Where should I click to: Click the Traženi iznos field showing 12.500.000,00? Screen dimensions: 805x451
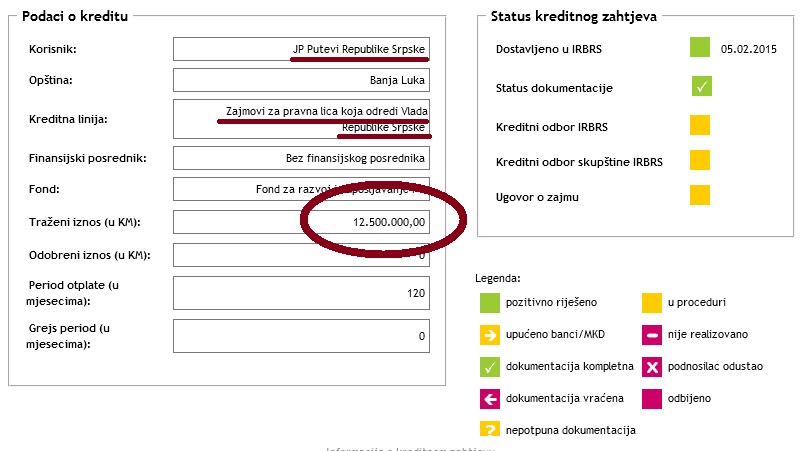tap(300, 221)
